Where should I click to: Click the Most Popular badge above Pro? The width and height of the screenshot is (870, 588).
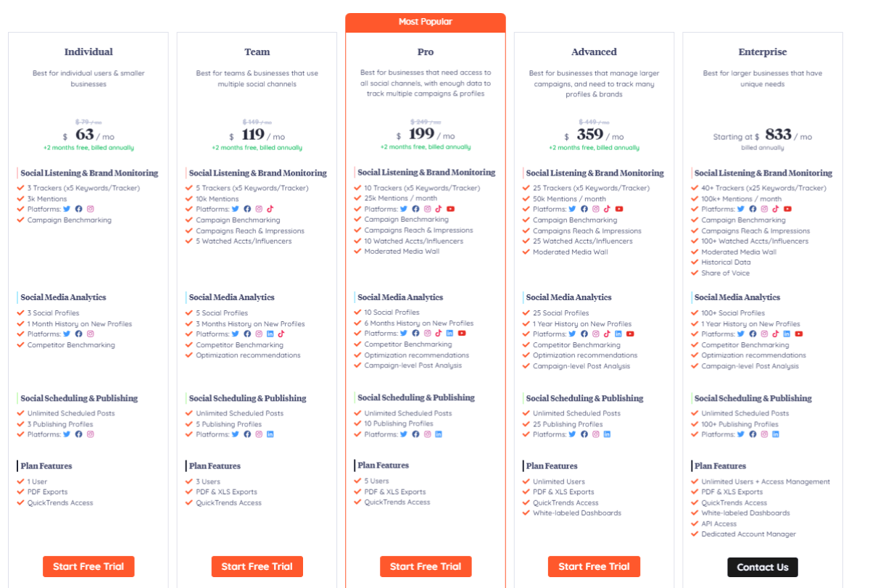coord(426,22)
